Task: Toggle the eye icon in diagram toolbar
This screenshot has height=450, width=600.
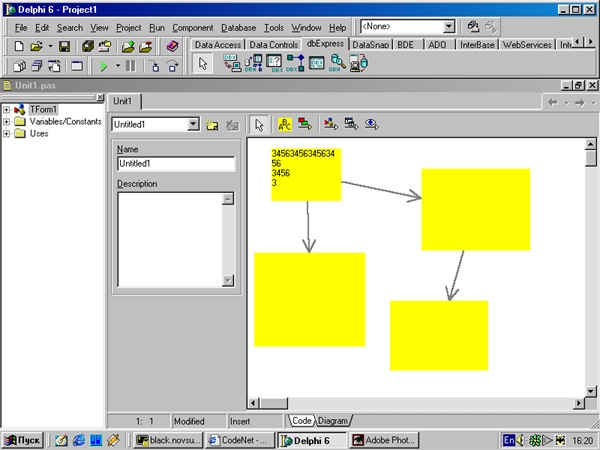Action: tap(372, 125)
